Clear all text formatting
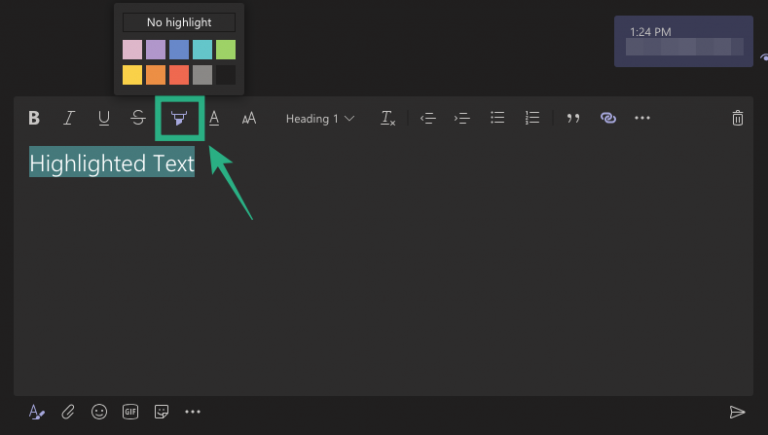Image resolution: width=768 pixels, height=435 pixels. click(x=388, y=118)
